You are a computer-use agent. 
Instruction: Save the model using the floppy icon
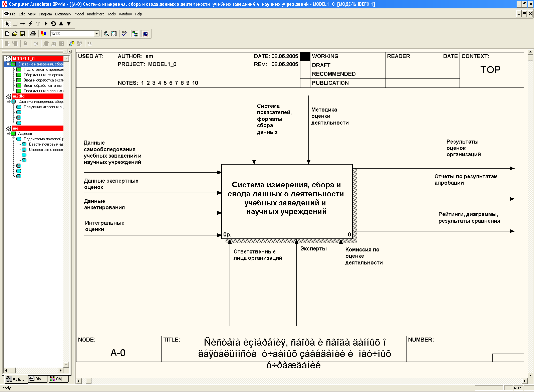click(22, 34)
